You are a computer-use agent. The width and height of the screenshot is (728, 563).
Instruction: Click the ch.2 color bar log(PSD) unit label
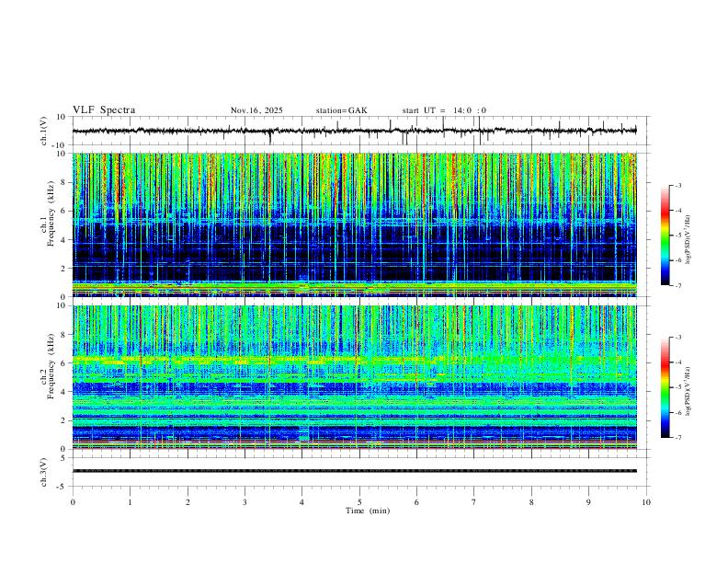coord(688,391)
